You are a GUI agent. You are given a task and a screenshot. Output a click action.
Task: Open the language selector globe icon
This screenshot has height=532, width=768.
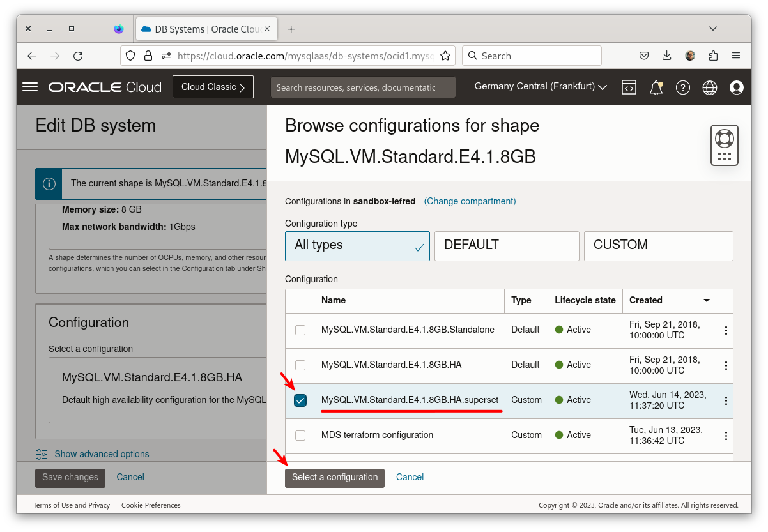pyautogui.click(x=709, y=87)
